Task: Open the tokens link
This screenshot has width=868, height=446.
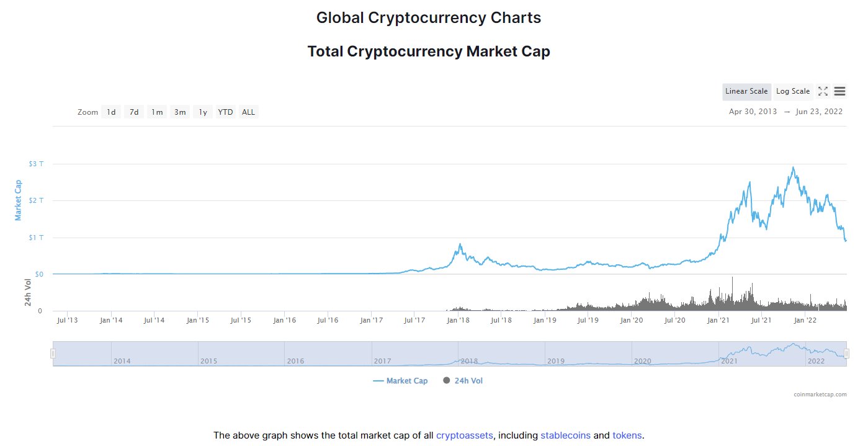Action: click(x=627, y=435)
